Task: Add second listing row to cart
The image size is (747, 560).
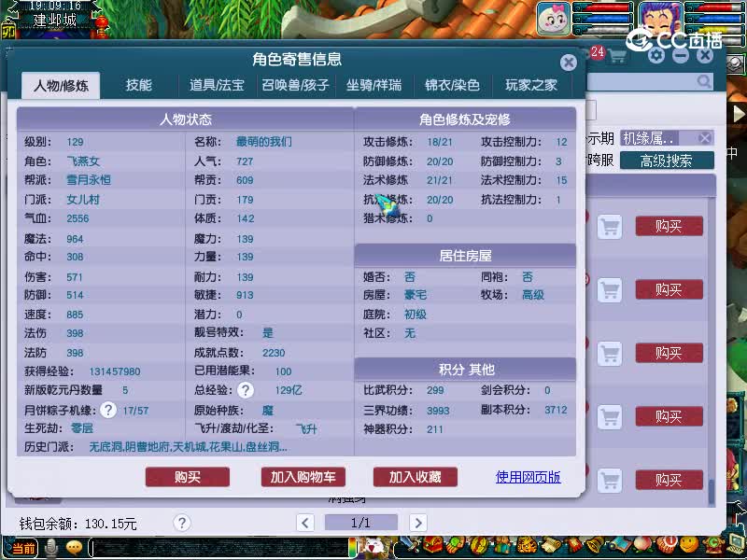Action: tap(610, 289)
